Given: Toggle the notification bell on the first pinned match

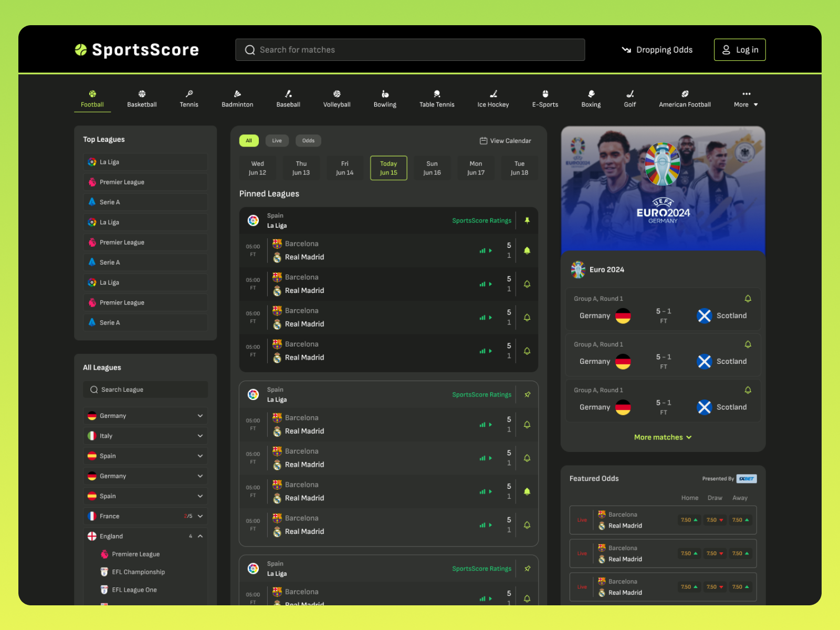Looking at the screenshot, I should (527, 250).
